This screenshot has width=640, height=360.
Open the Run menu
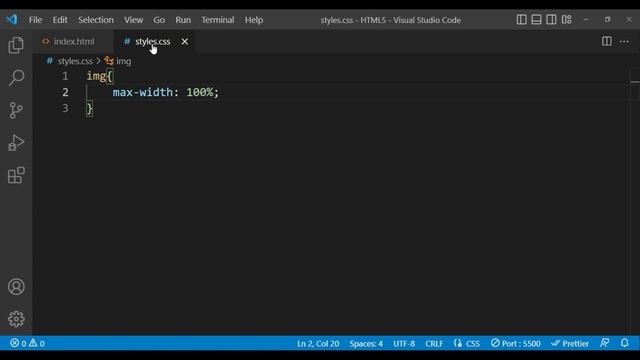pyautogui.click(x=183, y=20)
